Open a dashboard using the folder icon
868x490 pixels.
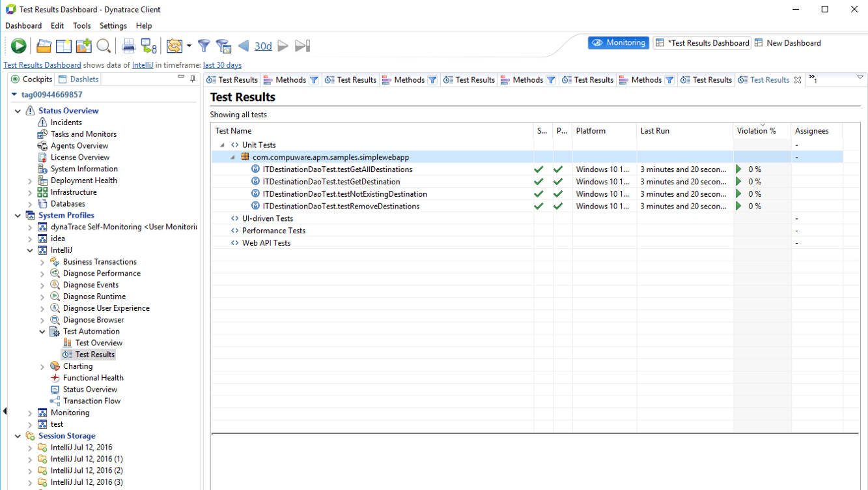point(44,46)
